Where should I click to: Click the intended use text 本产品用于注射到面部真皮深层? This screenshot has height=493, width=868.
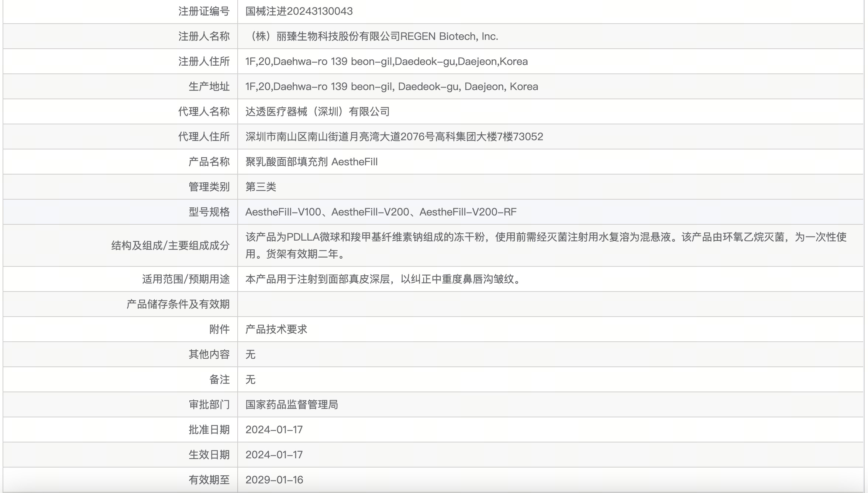pos(384,279)
